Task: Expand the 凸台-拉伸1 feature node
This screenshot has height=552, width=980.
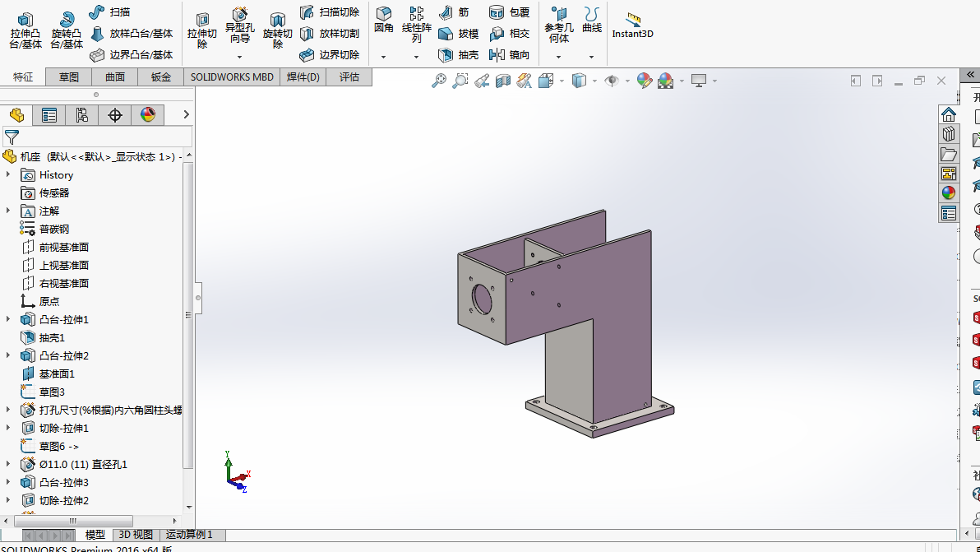Action: tap(8, 319)
